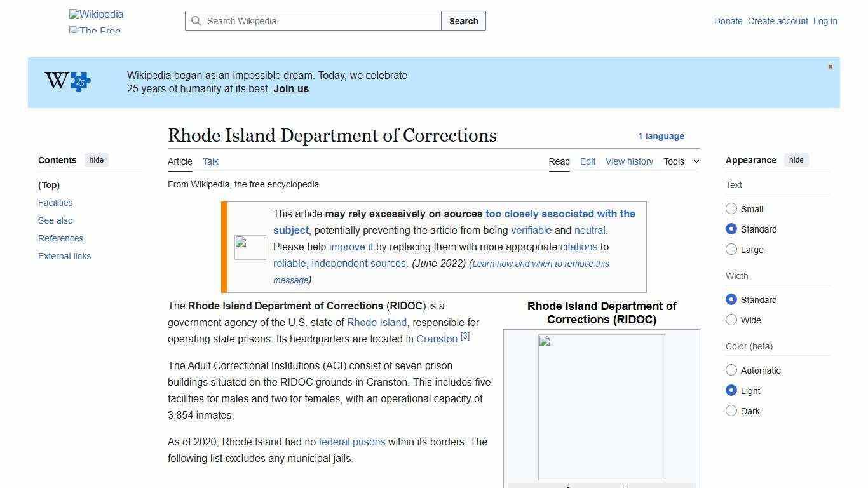Hide the Contents sidebar
The height and width of the screenshot is (488, 868).
coord(96,160)
